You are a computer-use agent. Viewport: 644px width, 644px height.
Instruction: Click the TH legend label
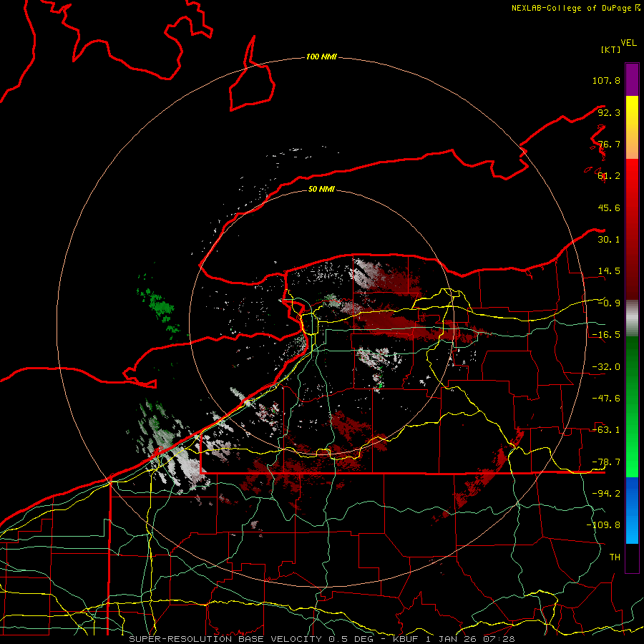(x=615, y=557)
